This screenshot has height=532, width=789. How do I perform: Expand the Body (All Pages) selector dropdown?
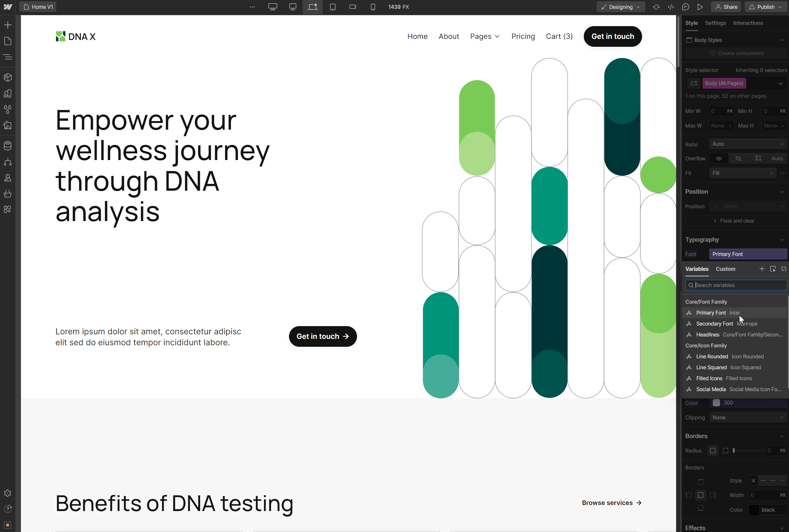(780, 84)
